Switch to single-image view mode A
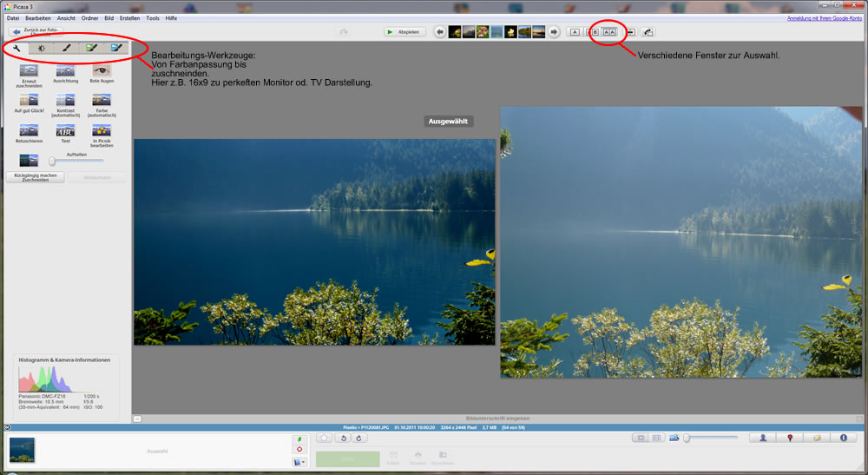 tap(575, 32)
